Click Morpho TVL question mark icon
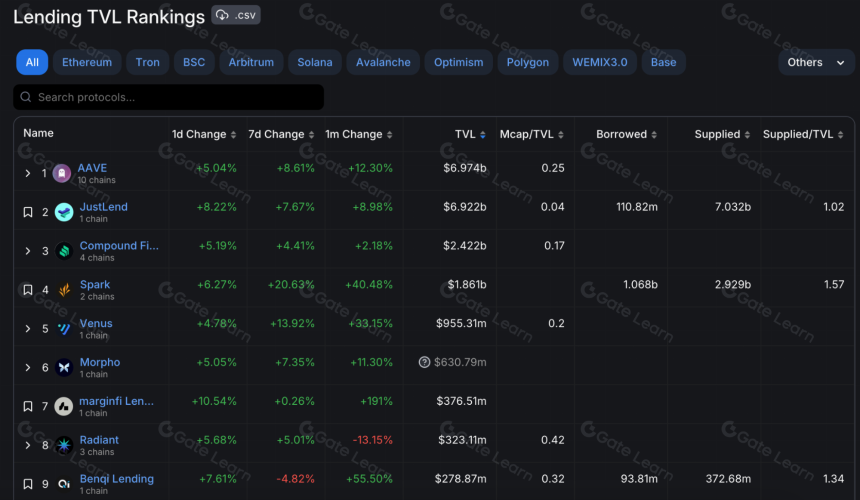860x500 pixels. [424, 362]
